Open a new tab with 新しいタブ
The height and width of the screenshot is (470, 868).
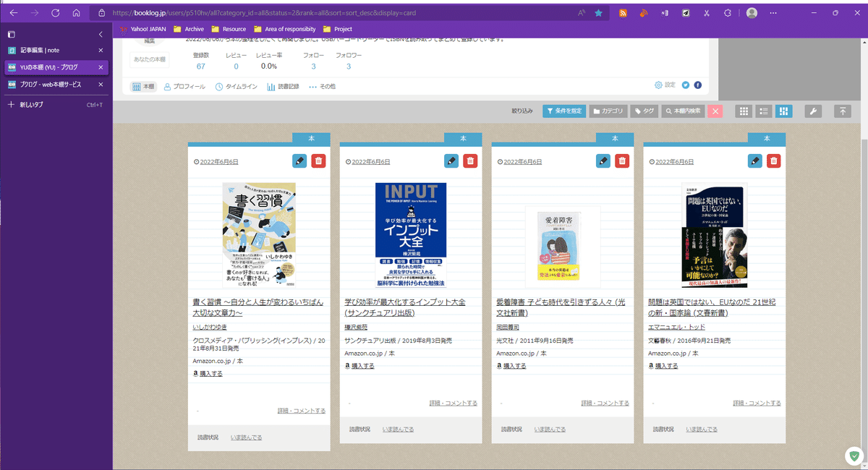point(54,105)
